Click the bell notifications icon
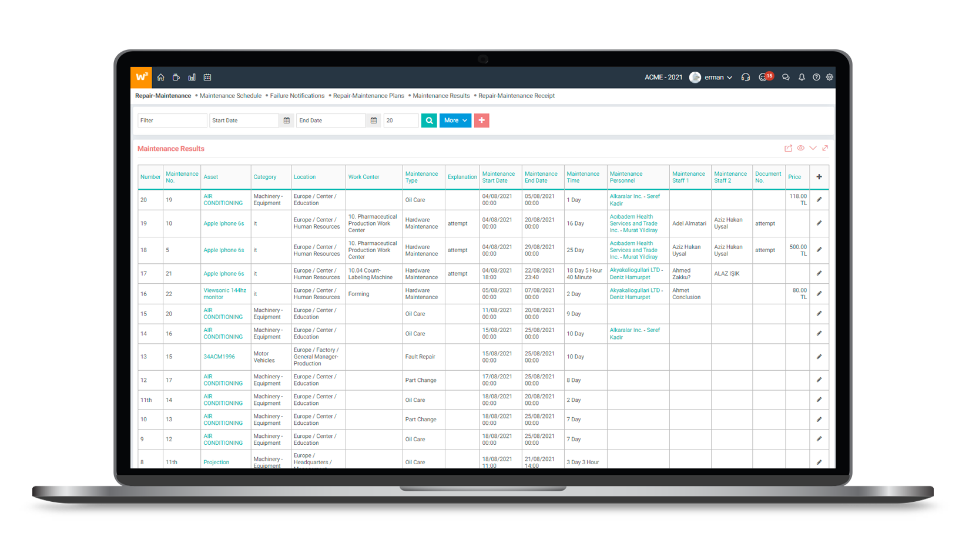Image resolution: width=969 pixels, height=560 pixels. [802, 78]
